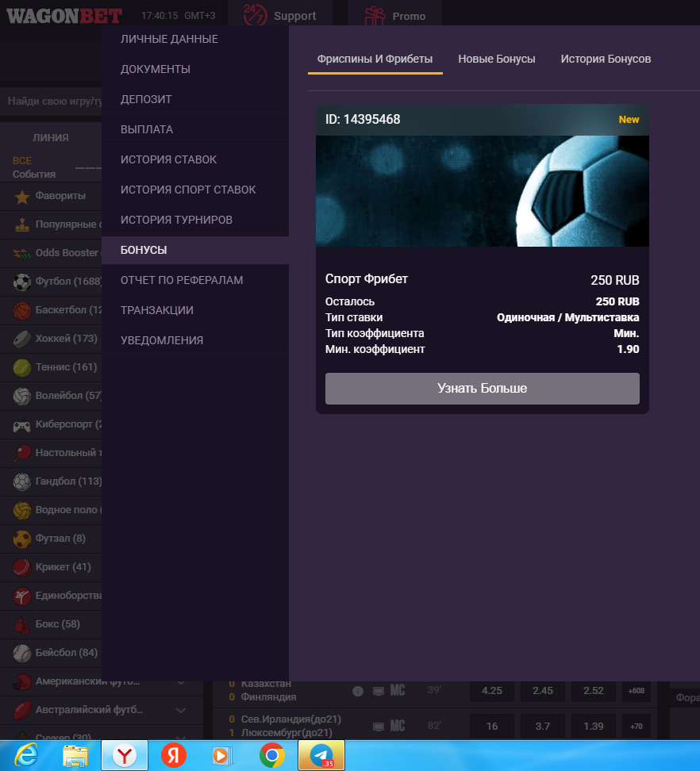The image size is (700, 771).
Task: Click the football freebet banner image
Action: [482, 191]
